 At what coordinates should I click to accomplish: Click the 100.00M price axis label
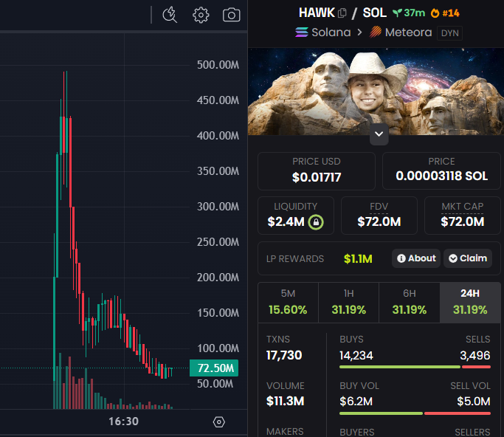[x=218, y=348]
